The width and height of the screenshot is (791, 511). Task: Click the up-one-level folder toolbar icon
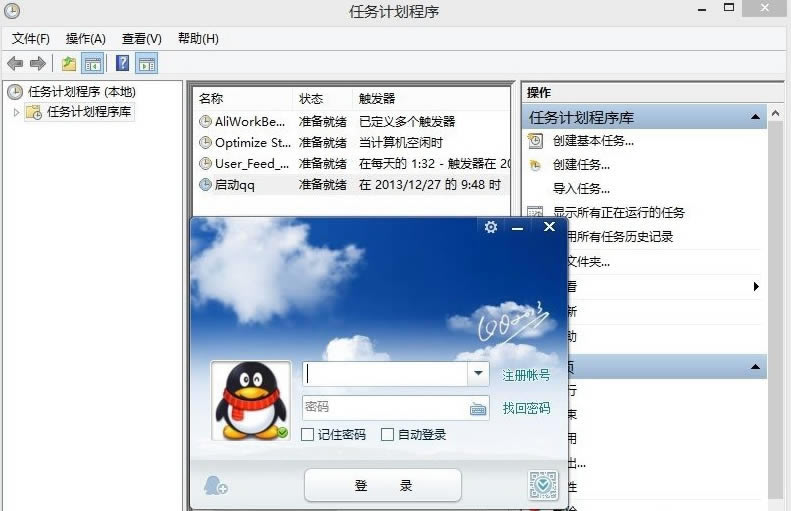pos(68,64)
